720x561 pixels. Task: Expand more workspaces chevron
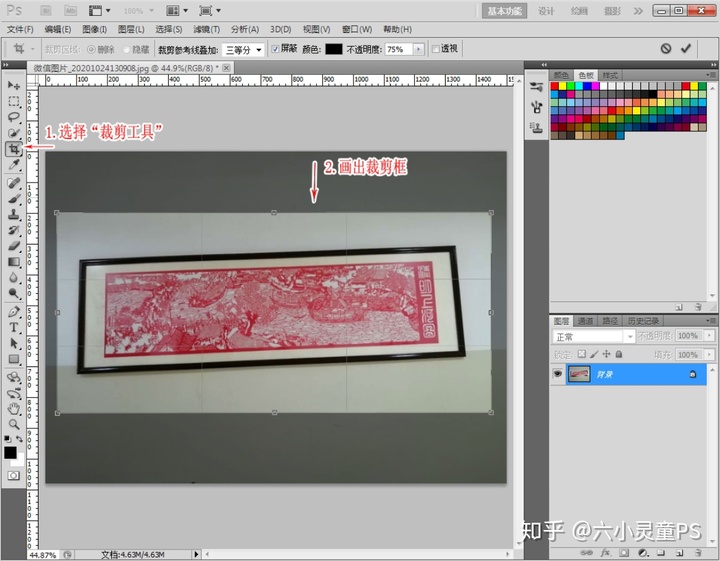(x=638, y=11)
